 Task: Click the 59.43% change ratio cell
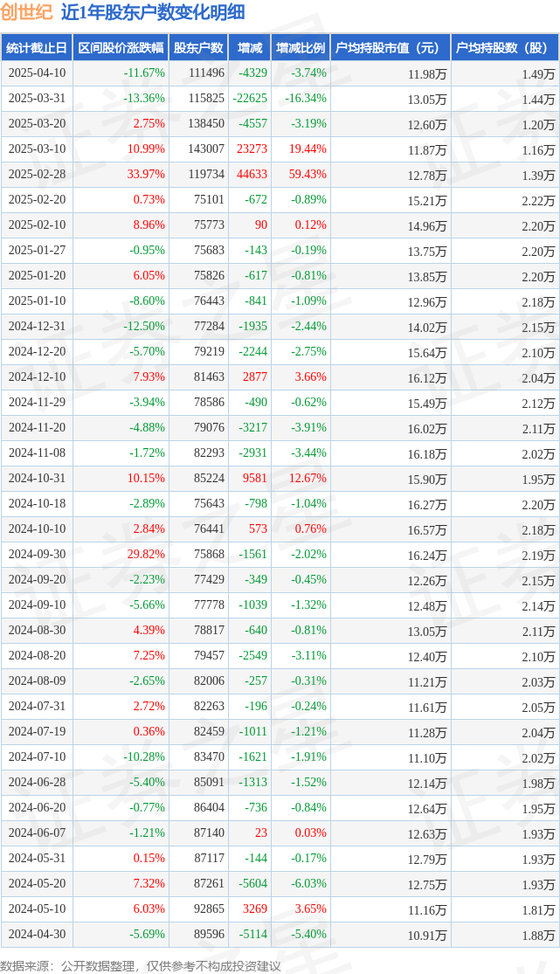pyautogui.click(x=308, y=175)
